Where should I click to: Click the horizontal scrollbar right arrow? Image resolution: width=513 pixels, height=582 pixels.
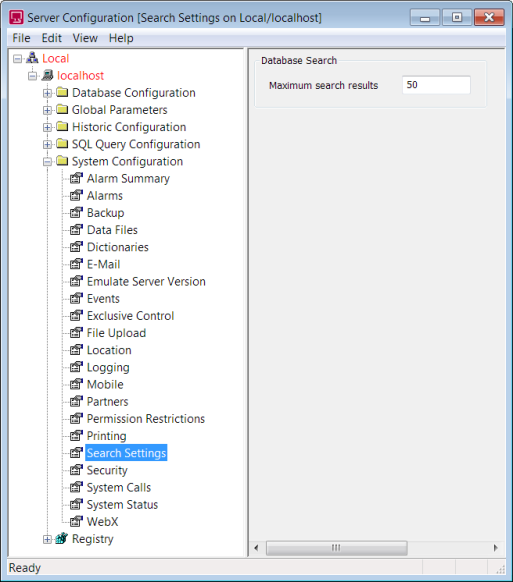(496, 548)
